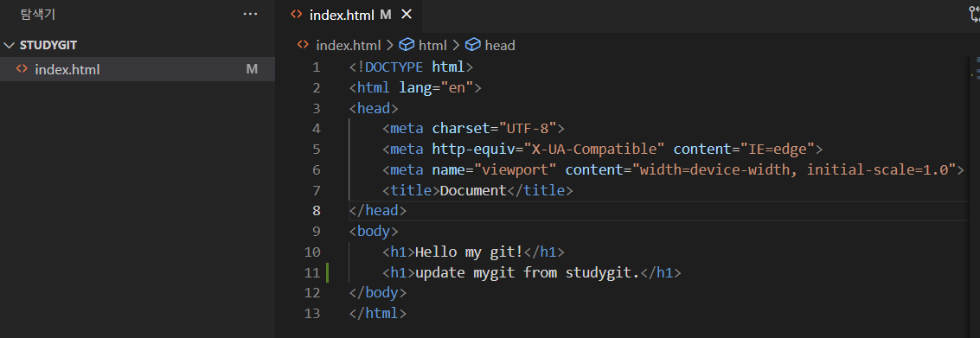Click the update mygit from studygit line
The width and height of the screenshot is (980, 338).
531,272
